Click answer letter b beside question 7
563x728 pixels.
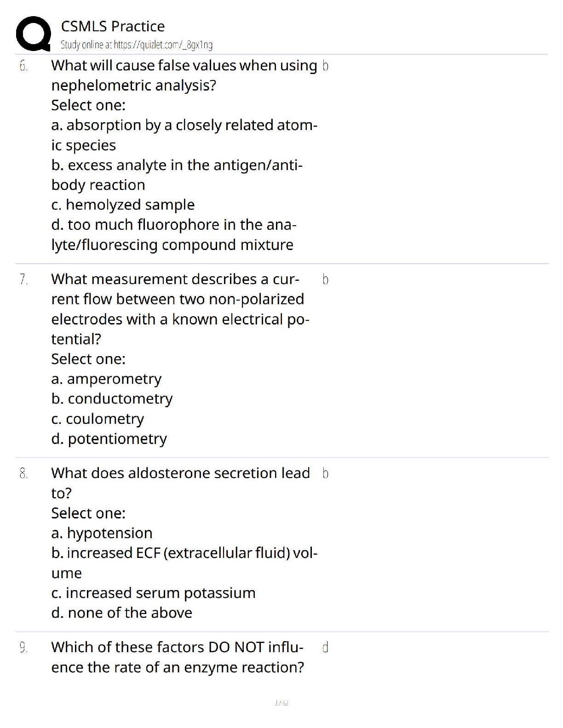(325, 279)
